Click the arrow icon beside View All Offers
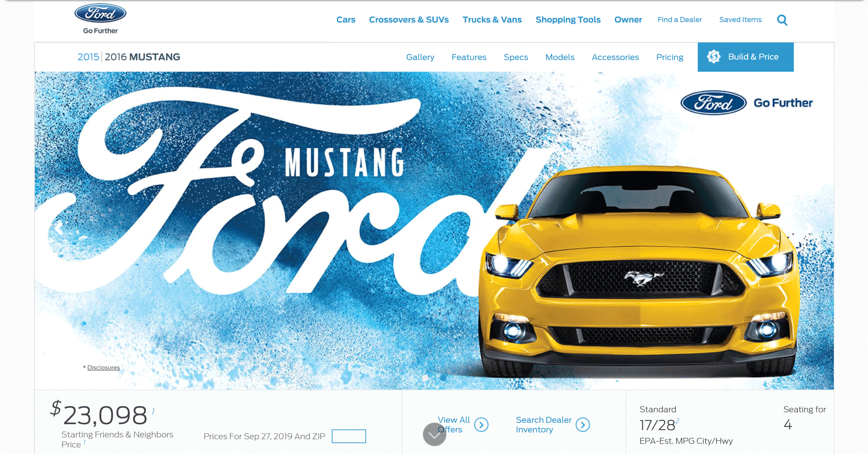Viewport: 868px width, 454px height. pos(481,425)
